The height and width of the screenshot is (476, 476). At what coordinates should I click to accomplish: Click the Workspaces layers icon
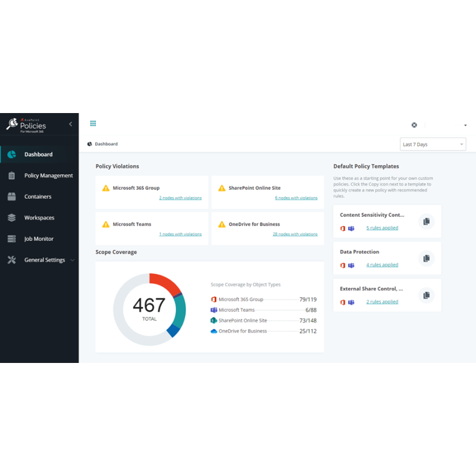click(11, 218)
